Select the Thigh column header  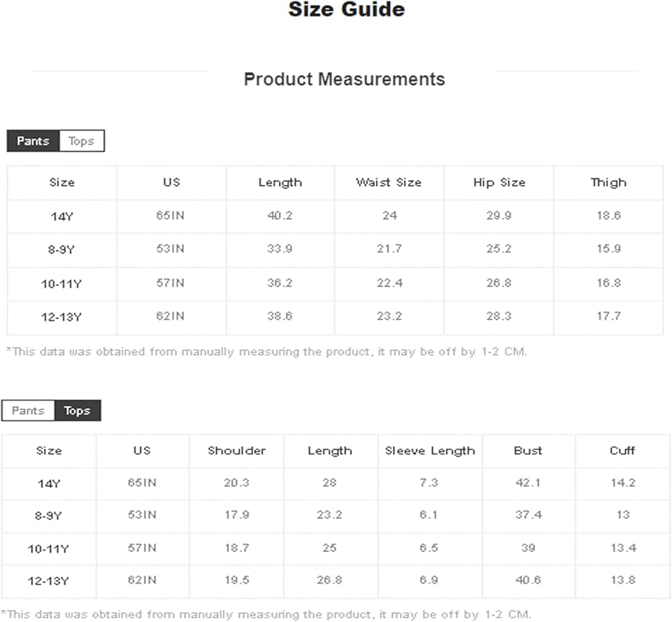tap(608, 182)
